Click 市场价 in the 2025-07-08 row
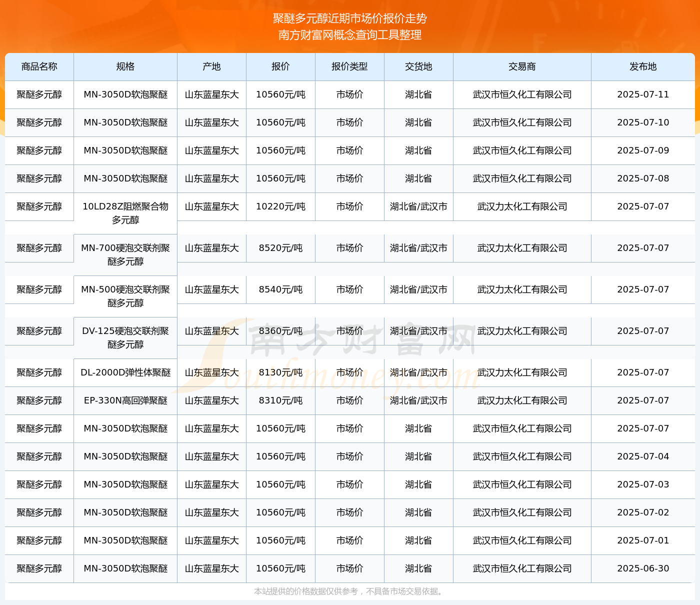This screenshot has height=605, width=700. click(x=350, y=178)
